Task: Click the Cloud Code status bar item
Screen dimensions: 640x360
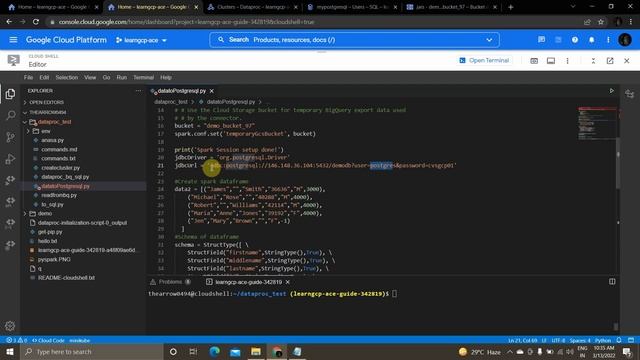Action: pos(48,340)
